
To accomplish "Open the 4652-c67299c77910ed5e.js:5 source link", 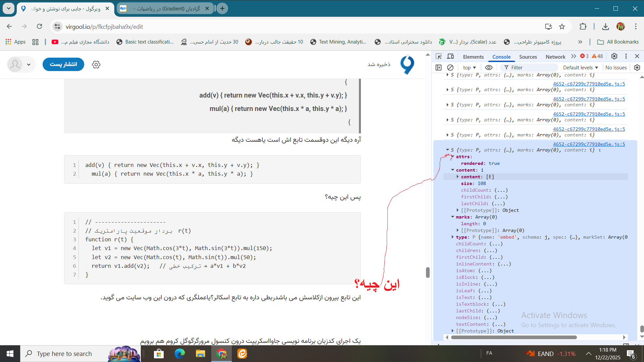I will tap(589, 144).
